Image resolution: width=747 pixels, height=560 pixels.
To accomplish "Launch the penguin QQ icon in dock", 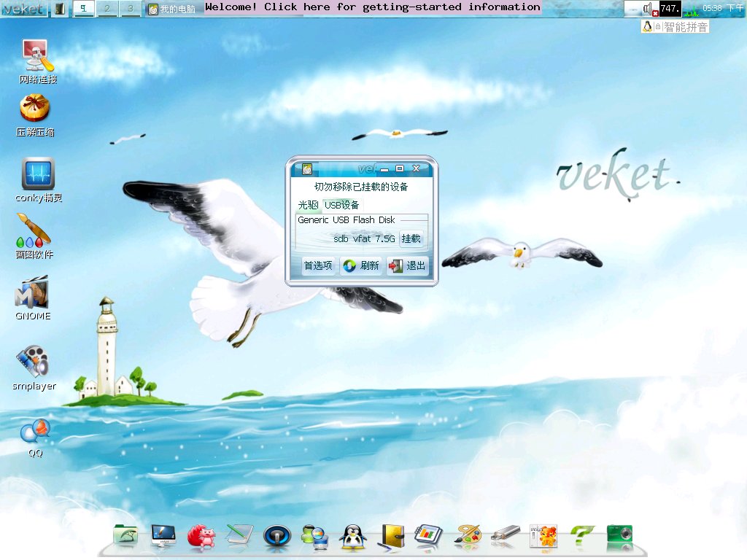I will coord(352,536).
